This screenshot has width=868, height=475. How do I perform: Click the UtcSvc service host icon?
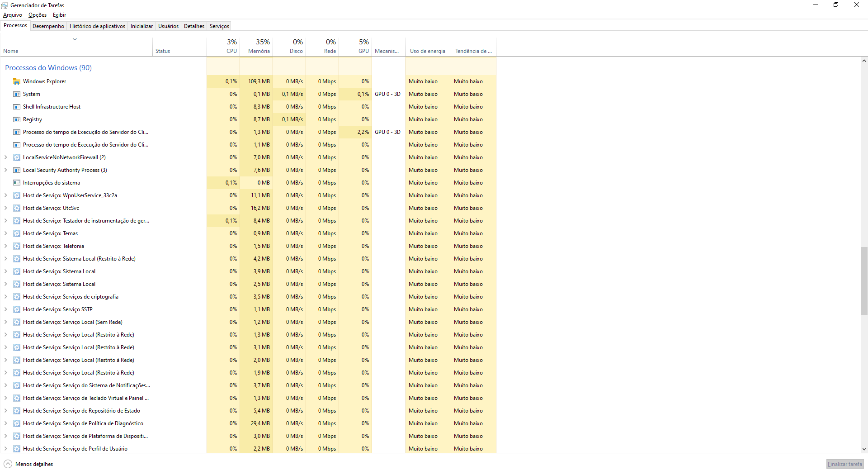coord(17,208)
